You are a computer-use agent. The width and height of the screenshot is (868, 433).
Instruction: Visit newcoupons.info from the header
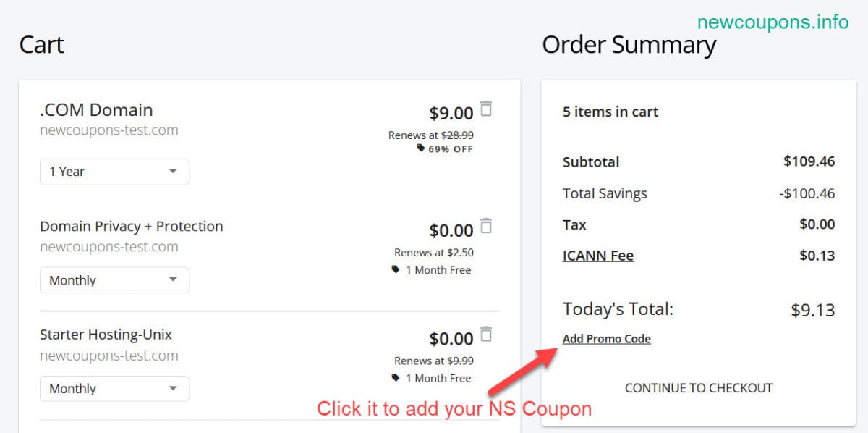[772, 22]
